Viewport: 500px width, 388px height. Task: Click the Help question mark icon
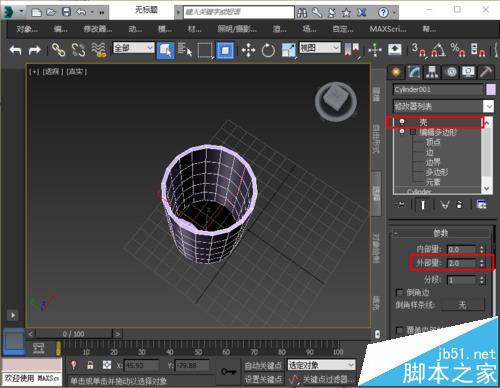click(x=383, y=12)
